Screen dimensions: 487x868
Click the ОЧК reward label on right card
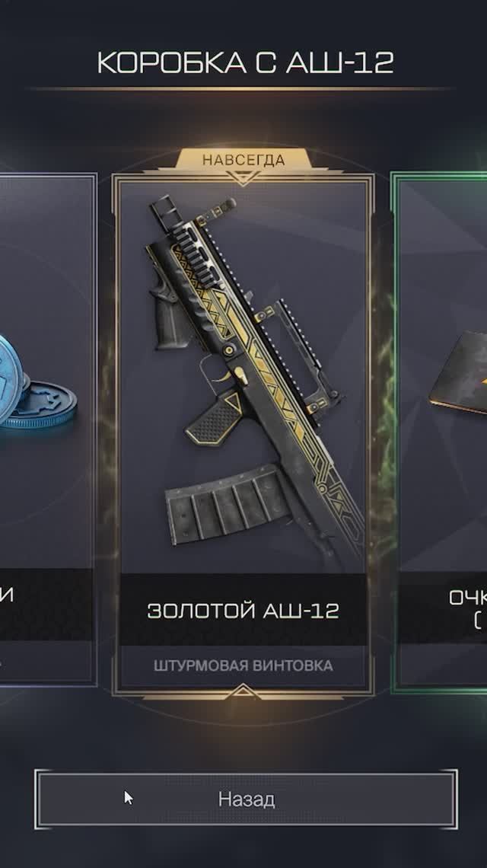click(468, 598)
